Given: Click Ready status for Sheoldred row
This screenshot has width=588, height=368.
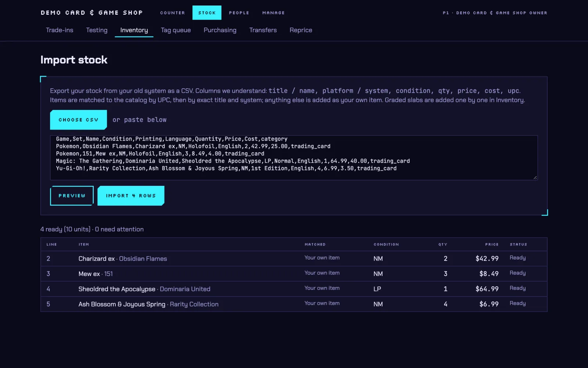Looking at the screenshot, I should [517, 288].
